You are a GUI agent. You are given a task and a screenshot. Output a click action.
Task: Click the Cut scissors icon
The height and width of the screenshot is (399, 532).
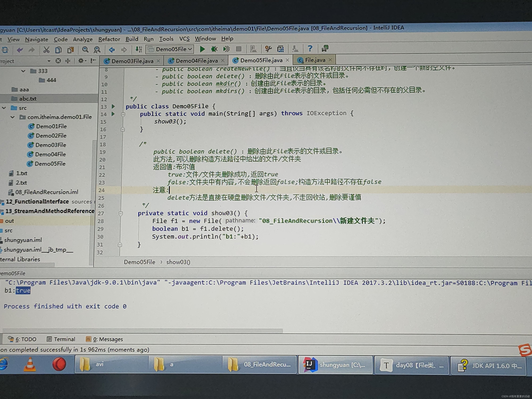coord(46,50)
